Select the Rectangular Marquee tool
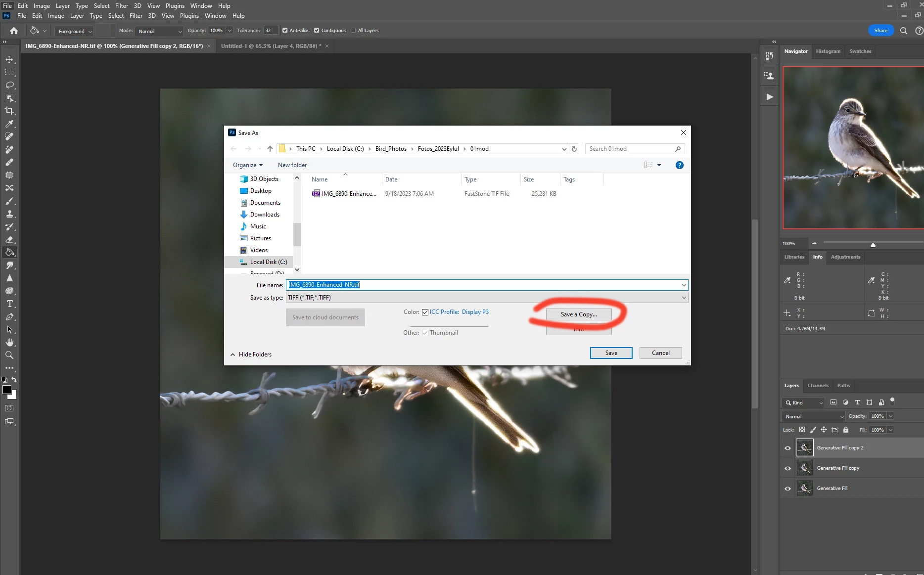Screen dimensions: 924x575 click(9, 72)
